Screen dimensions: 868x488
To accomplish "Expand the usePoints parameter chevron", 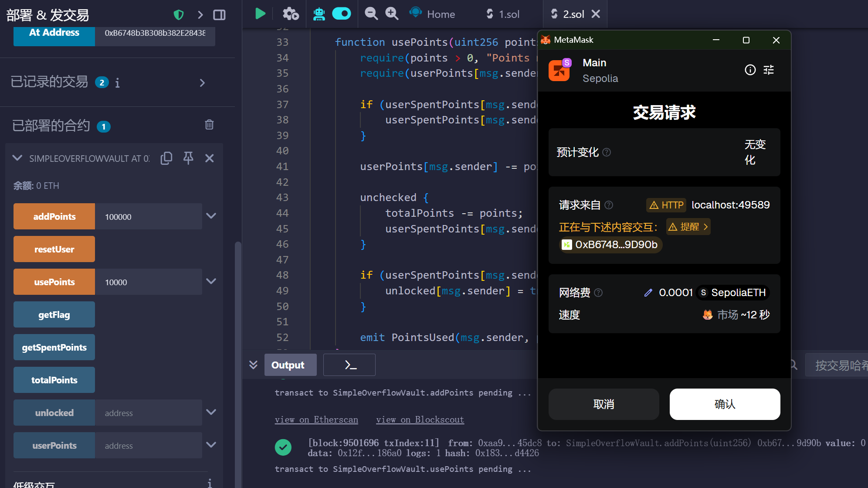I will pyautogui.click(x=211, y=282).
